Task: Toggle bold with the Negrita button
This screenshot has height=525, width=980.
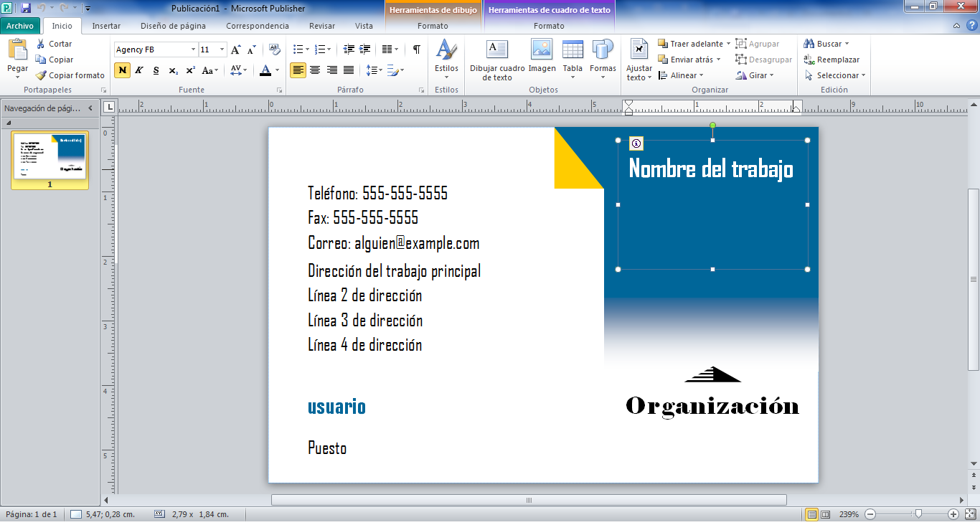Action: pos(121,71)
